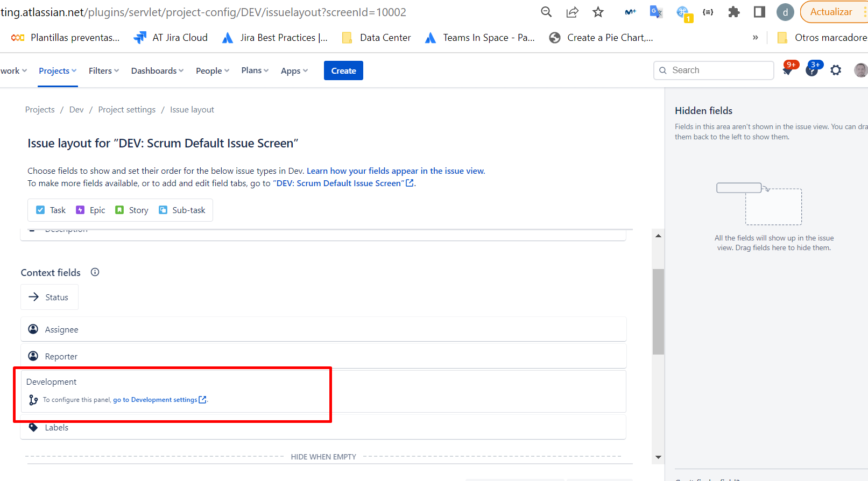Go to Projects breadcrumb

point(40,109)
